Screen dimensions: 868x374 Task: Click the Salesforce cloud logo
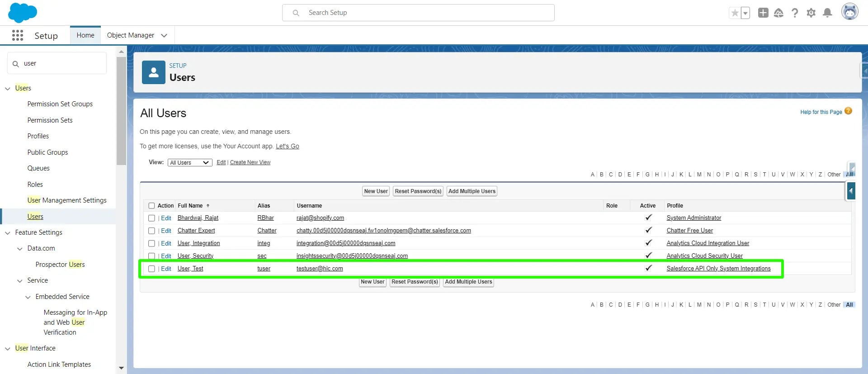tap(22, 13)
